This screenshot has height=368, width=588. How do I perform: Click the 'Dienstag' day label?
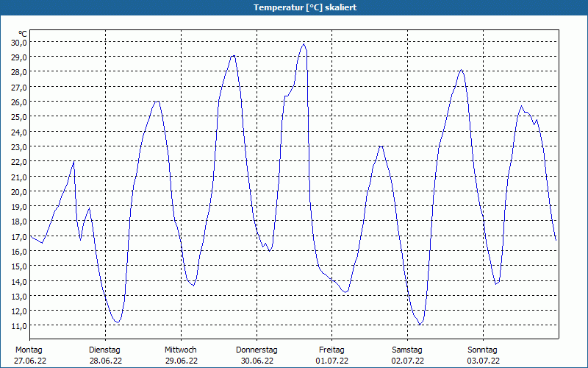(x=104, y=350)
